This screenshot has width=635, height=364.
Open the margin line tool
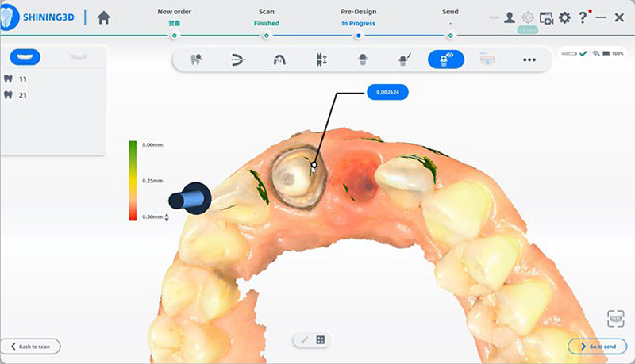(x=237, y=59)
